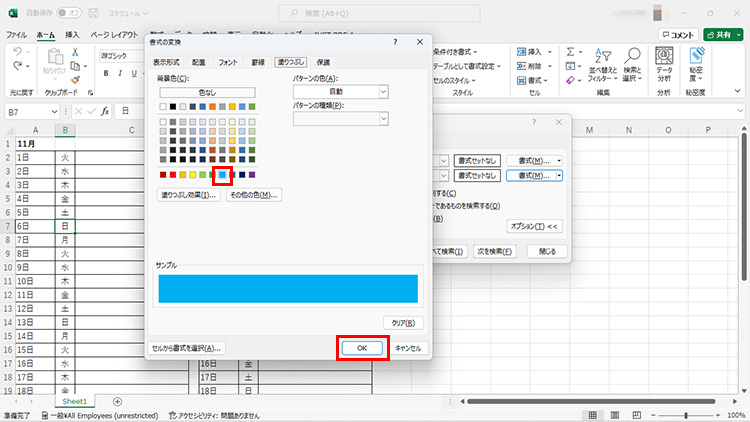Toggle the 自動保存 AutoSave switch
The image size is (750, 422).
click(x=69, y=13)
